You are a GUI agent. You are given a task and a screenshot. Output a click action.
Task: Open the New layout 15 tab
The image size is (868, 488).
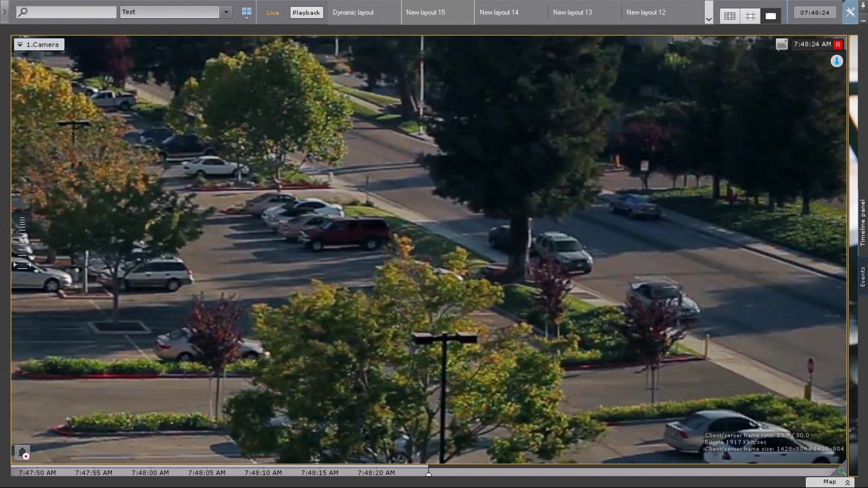(x=425, y=13)
